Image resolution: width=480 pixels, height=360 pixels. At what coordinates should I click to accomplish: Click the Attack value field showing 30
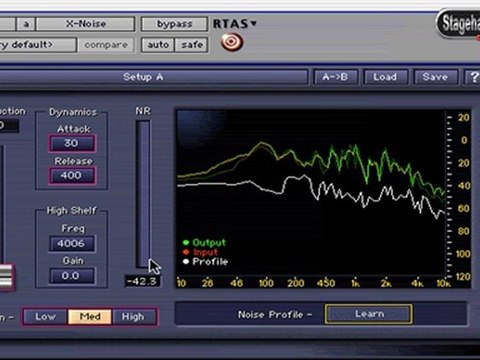point(72,143)
